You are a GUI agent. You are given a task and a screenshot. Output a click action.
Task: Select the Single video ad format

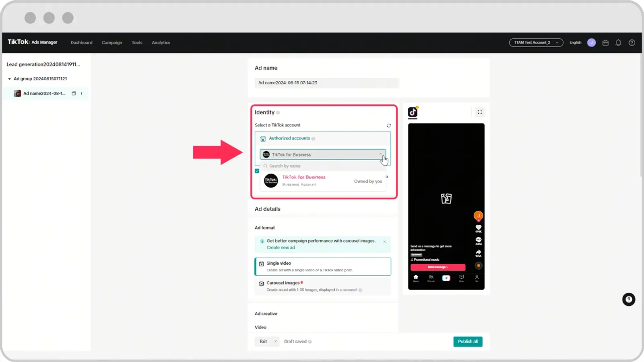point(323,266)
